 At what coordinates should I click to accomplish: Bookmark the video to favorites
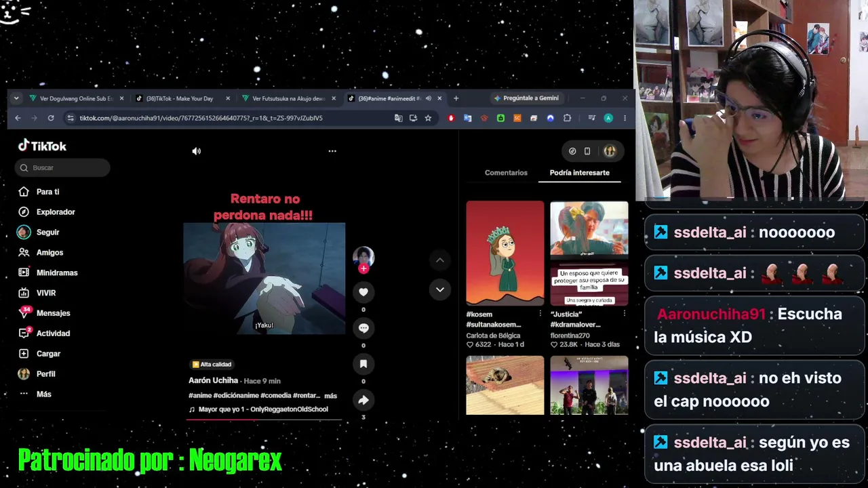pyautogui.click(x=363, y=364)
